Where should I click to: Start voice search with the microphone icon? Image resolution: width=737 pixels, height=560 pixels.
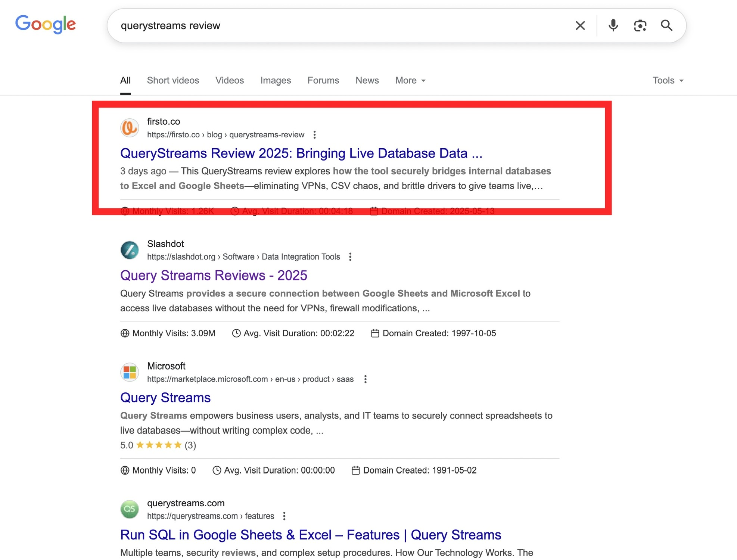tap(613, 25)
